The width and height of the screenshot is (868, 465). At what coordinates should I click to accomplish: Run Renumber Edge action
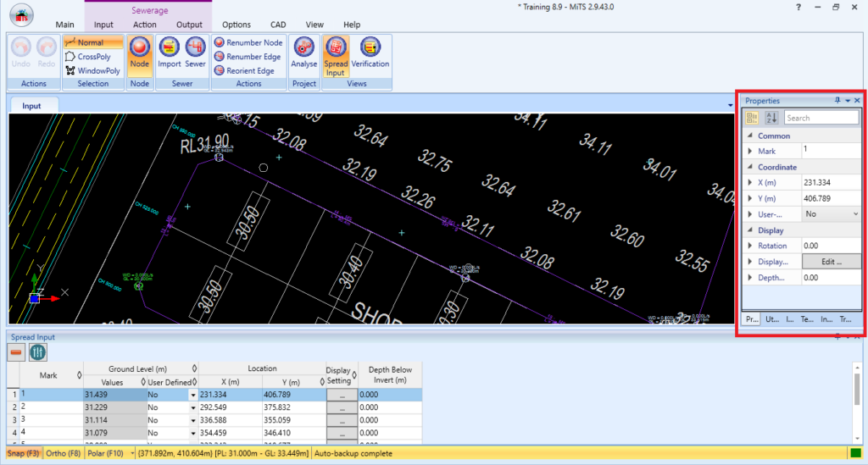coord(248,57)
